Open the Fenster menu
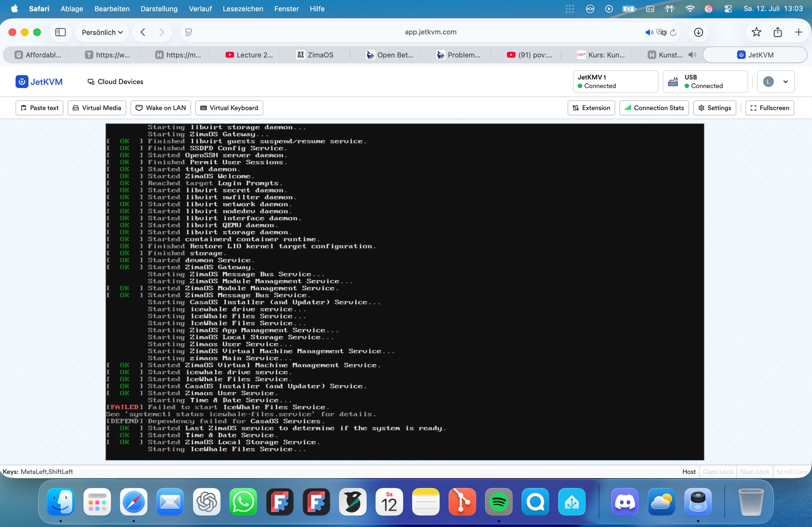Image resolution: width=812 pixels, height=527 pixels. pyautogui.click(x=286, y=8)
